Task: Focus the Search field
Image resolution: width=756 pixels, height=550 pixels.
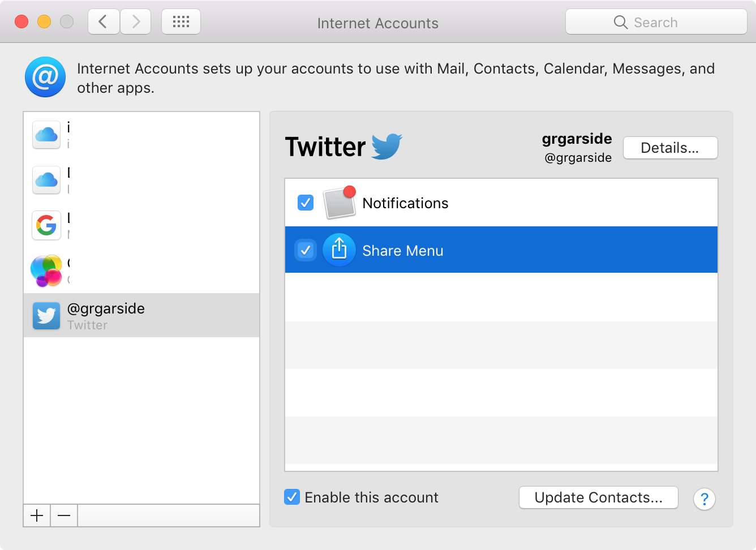Action: (656, 22)
